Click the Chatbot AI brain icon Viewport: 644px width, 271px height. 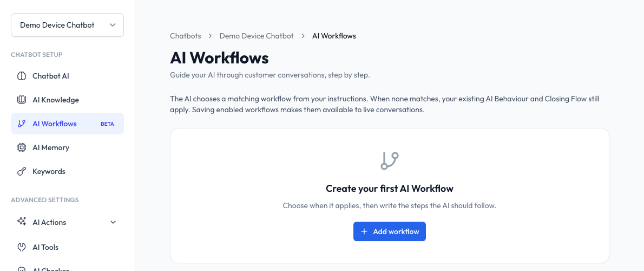[21, 76]
